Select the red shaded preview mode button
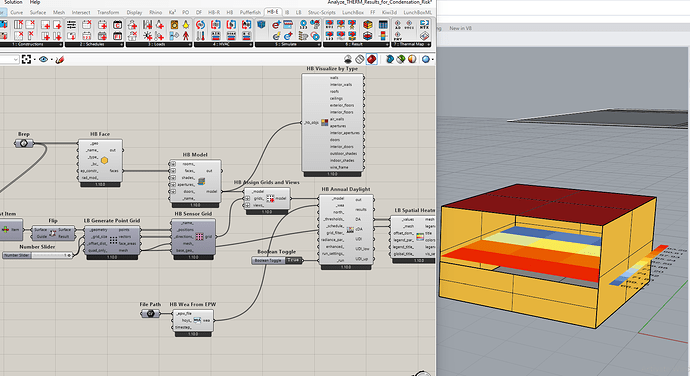Image resolution: width=690 pixels, height=376 pixels. coord(372,59)
